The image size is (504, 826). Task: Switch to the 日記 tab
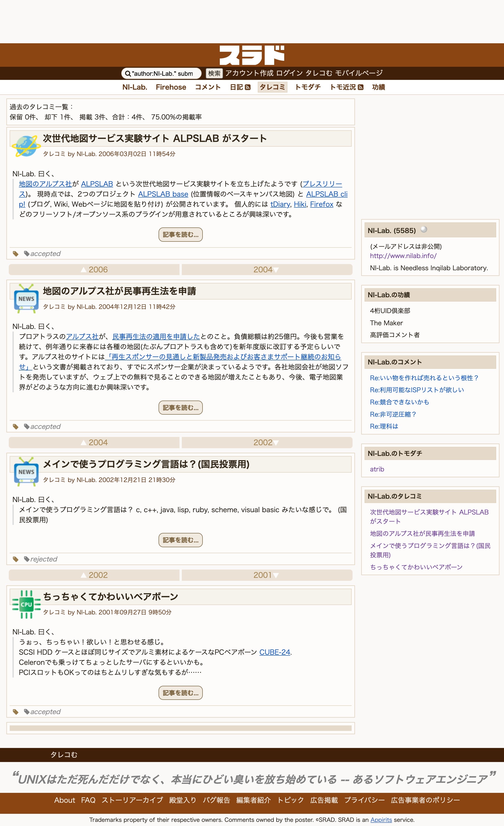236,87
